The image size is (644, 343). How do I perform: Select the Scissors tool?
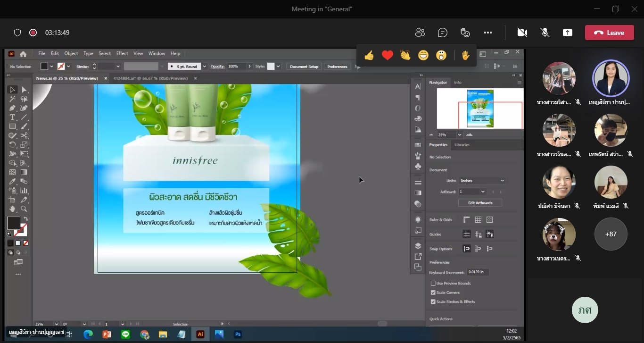(x=24, y=135)
